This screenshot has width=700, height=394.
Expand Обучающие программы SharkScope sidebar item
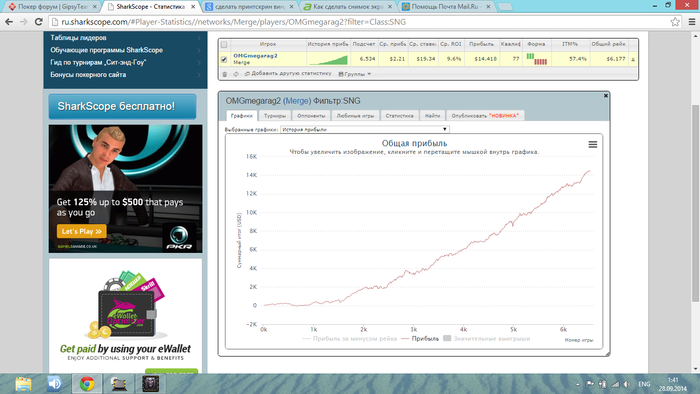(x=125, y=50)
